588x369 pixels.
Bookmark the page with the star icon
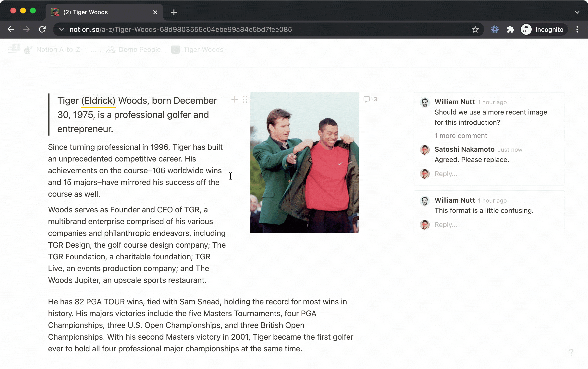(475, 29)
